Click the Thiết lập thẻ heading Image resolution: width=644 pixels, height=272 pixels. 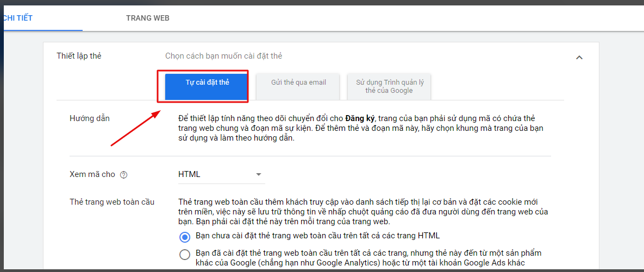[x=79, y=56]
